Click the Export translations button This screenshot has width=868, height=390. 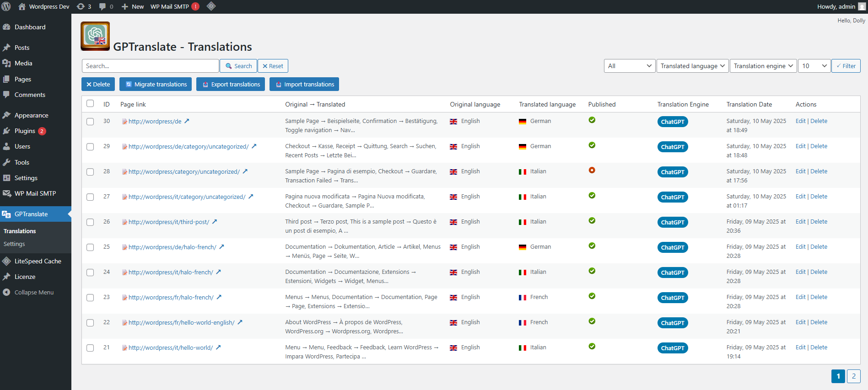231,84
